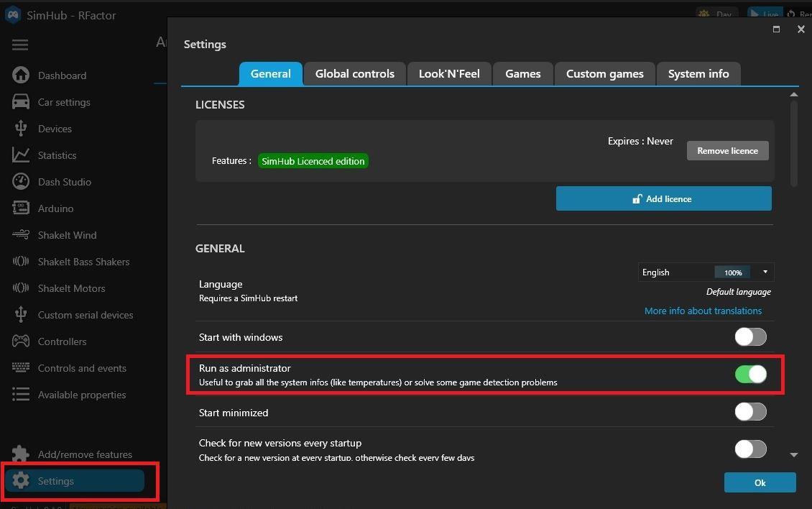Click the Dash Studio gauge icon

(x=21, y=181)
